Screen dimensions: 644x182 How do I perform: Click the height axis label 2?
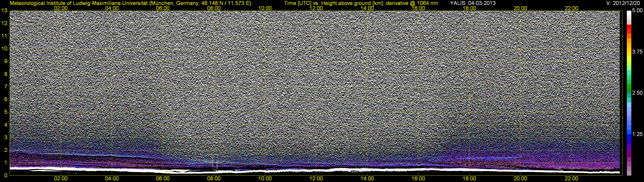(x=6, y=150)
